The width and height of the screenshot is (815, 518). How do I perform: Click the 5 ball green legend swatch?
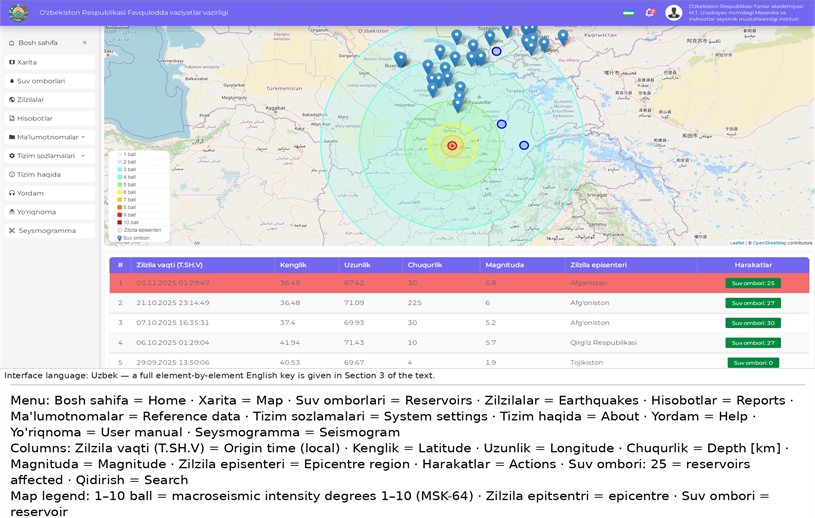120,184
